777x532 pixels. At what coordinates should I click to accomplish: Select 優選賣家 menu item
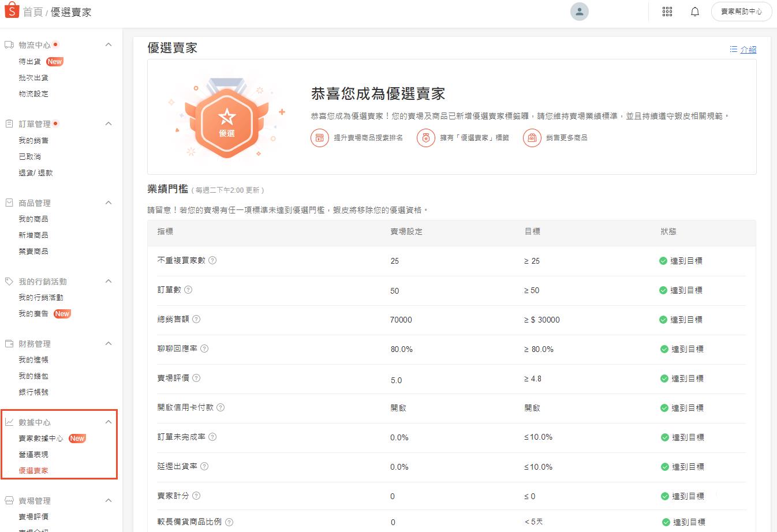(33, 471)
